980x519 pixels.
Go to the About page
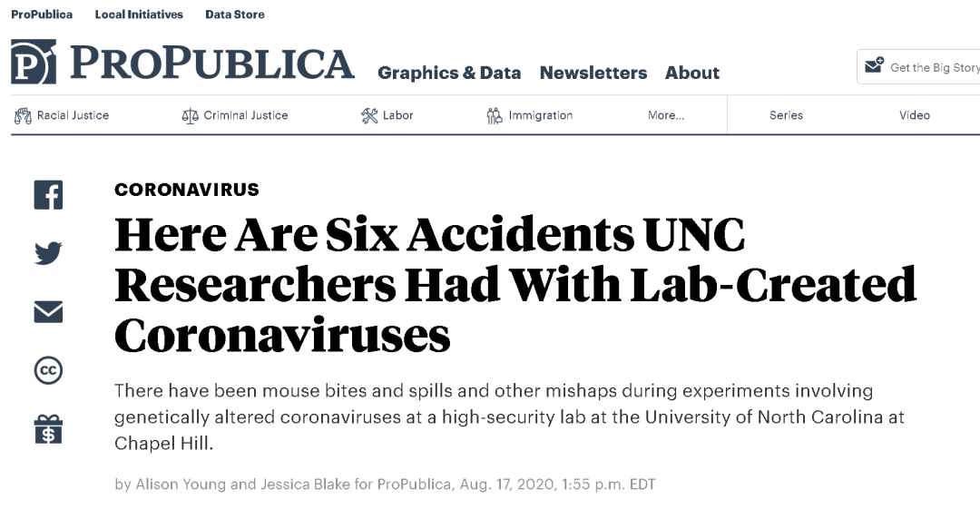[692, 73]
